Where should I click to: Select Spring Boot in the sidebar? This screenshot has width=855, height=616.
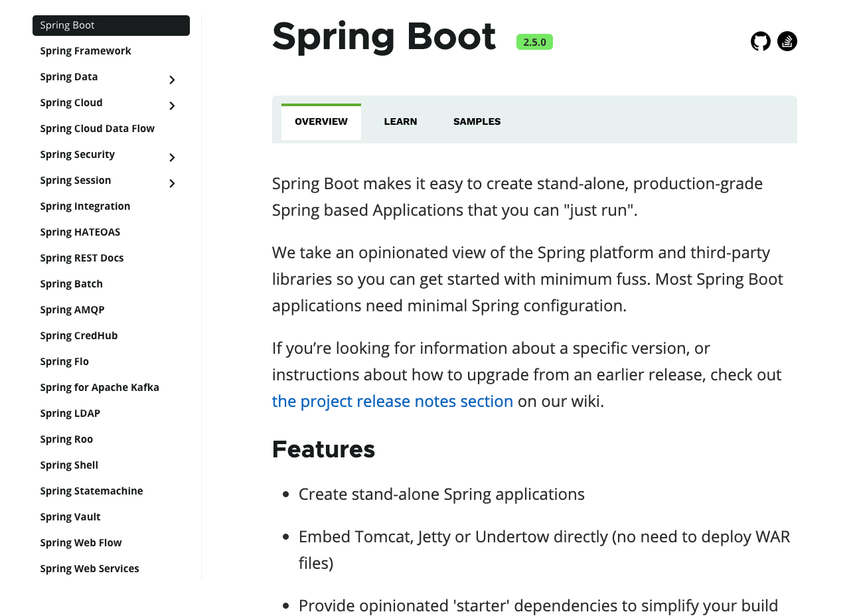pyautogui.click(x=111, y=25)
